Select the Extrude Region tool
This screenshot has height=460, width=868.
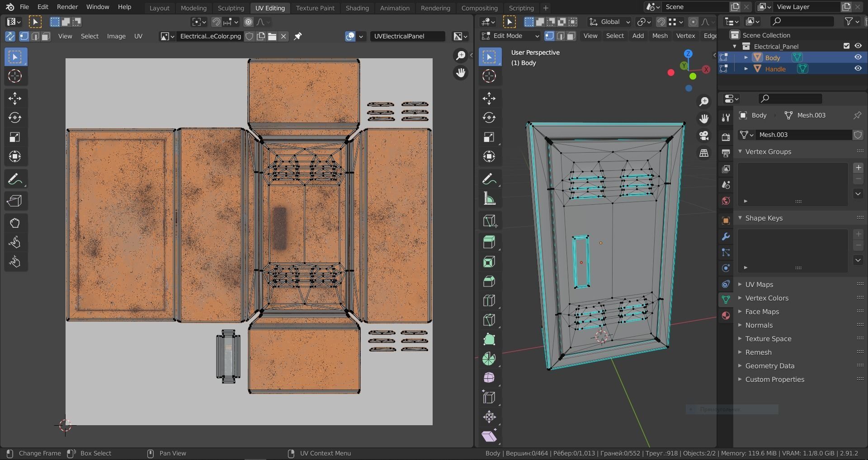point(489,242)
